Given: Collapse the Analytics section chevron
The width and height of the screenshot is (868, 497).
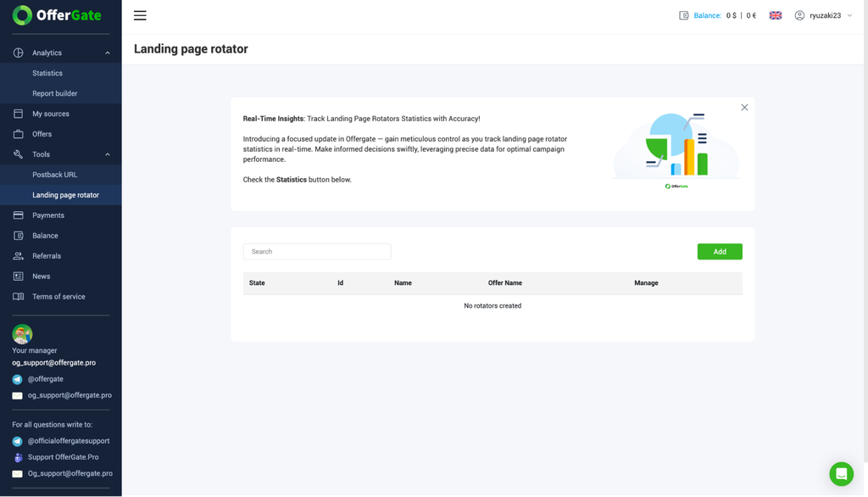Looking at the screenshot, I should (108, 53).
